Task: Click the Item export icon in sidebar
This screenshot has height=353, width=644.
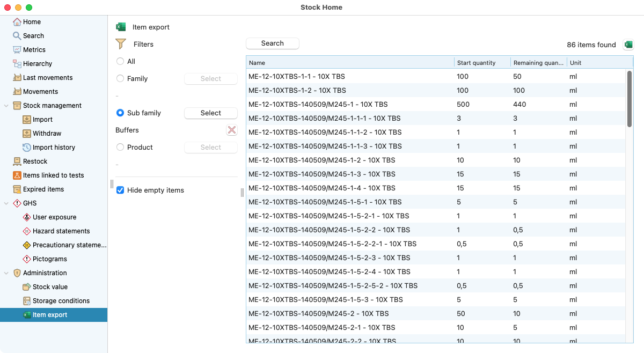Action: pyautogui.click(x=27, y=315)
